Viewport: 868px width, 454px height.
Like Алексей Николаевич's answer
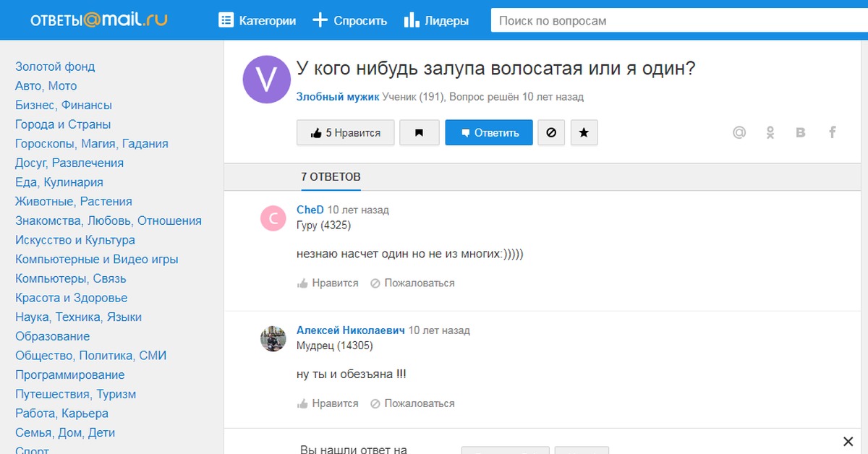click(x=328, y=403)
